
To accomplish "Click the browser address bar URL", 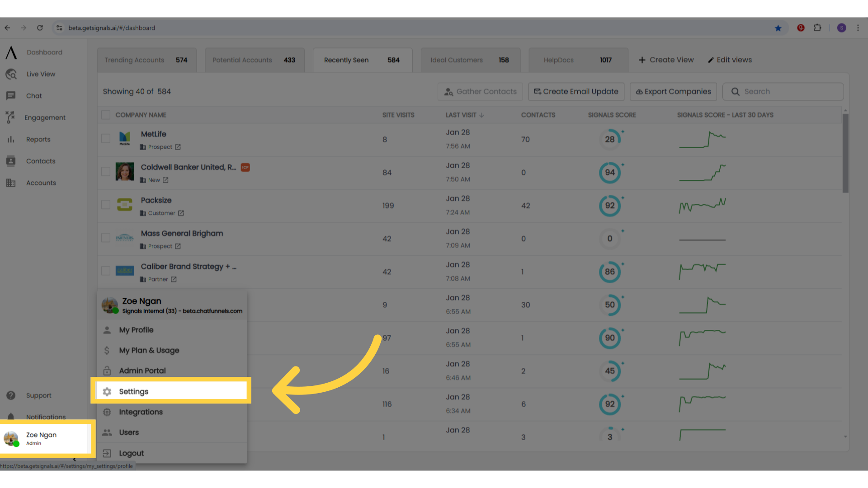I will [112, 28].
